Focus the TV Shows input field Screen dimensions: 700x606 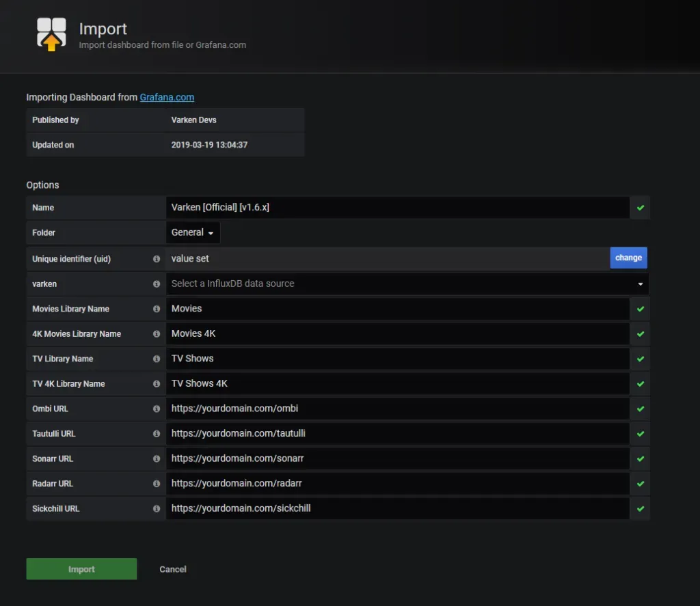pos(398,359)
